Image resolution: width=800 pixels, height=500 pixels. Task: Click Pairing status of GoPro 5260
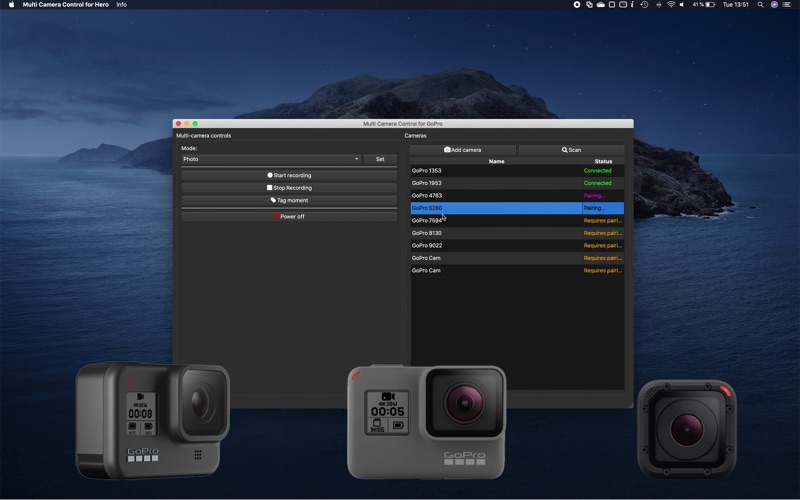point(594,208)
